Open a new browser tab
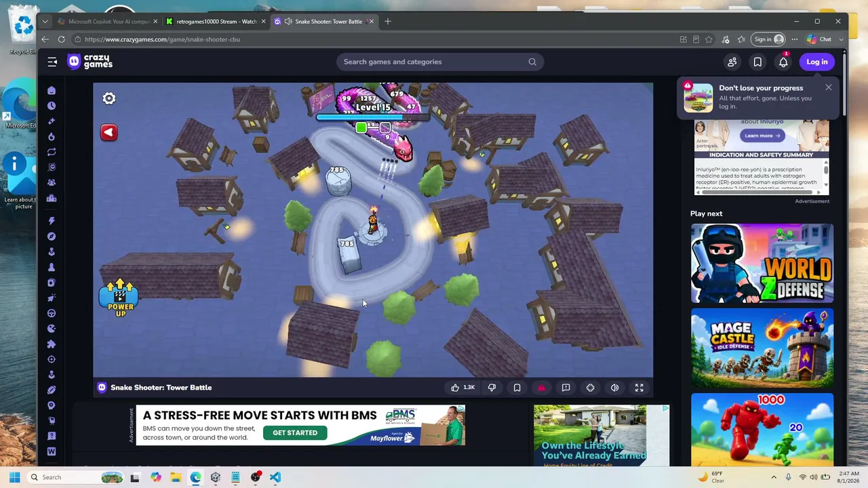Image resolution: width=868 pixels, height=488 pixels. click(388, 21)
